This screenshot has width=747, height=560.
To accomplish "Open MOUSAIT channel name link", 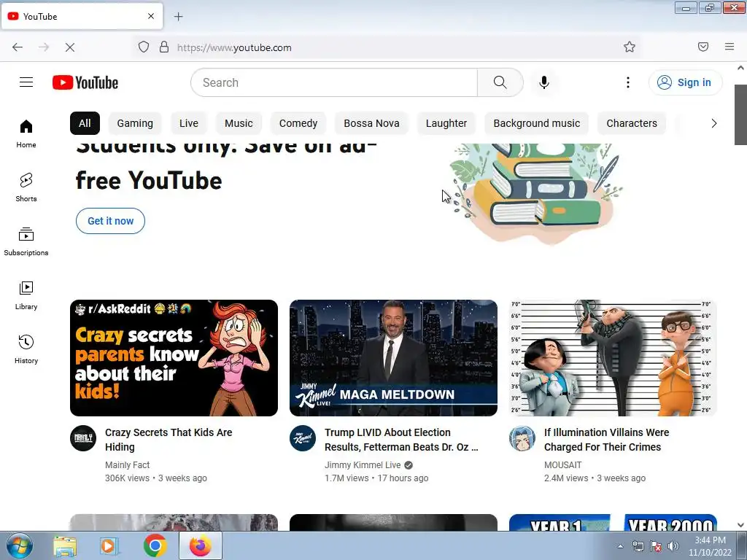I will click(562, 464).
